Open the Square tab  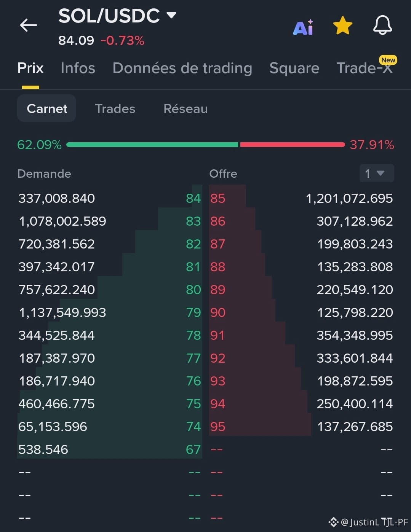point(294,68)
